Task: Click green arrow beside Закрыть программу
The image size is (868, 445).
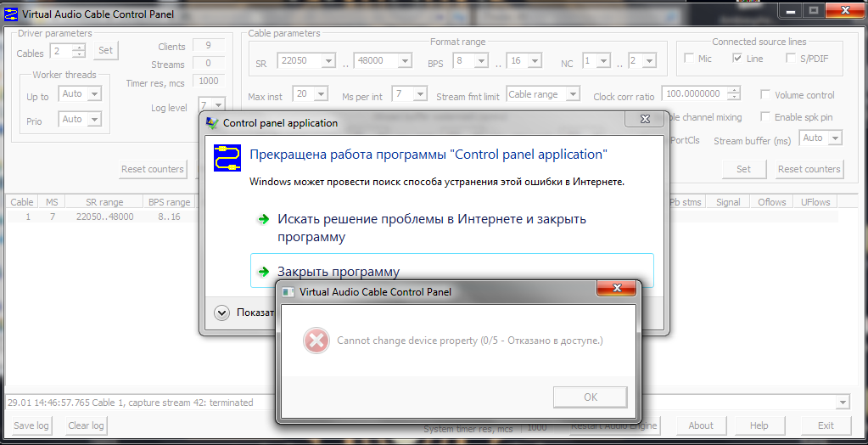Action: point(262,272)
